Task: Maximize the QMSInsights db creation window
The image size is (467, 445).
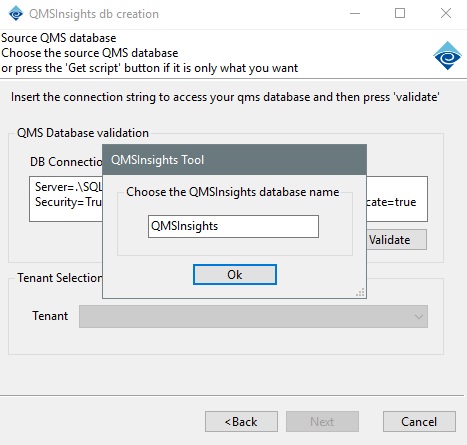Action: [x=400, y=14]
